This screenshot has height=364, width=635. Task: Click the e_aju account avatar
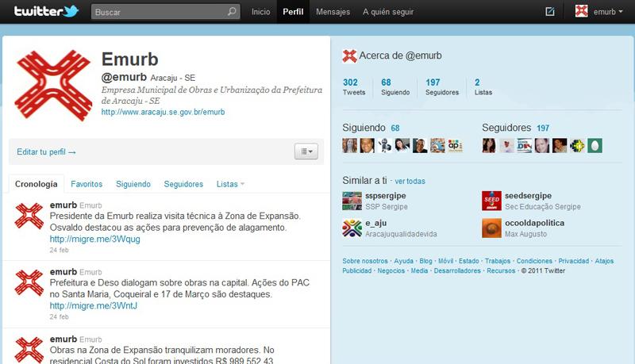pyautogui.click(x=351, y=228)
